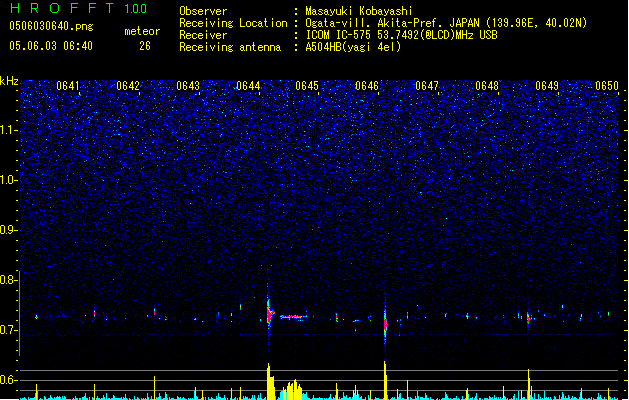Click the 0646 time marker
Screen dimensions: 629x400
tap(367, 85)
